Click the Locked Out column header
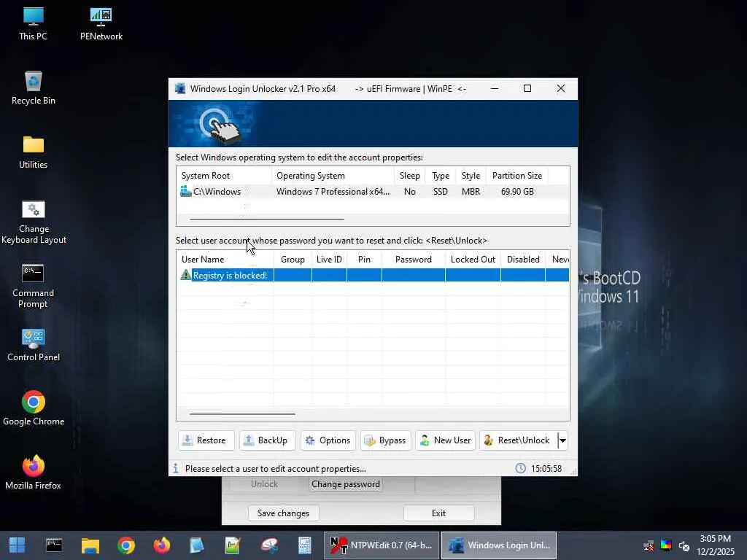This screenshot has width=747, height=560. coord(473,260)
